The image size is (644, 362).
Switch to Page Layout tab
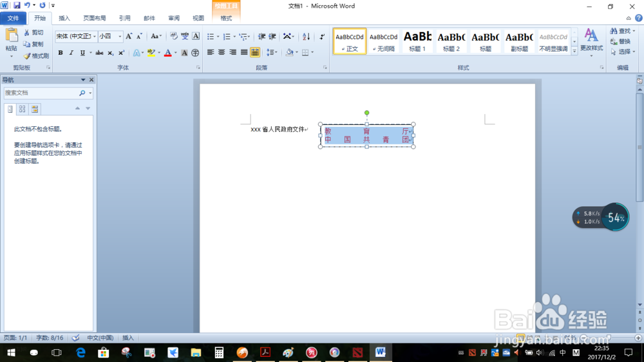[x=95, y=18]
